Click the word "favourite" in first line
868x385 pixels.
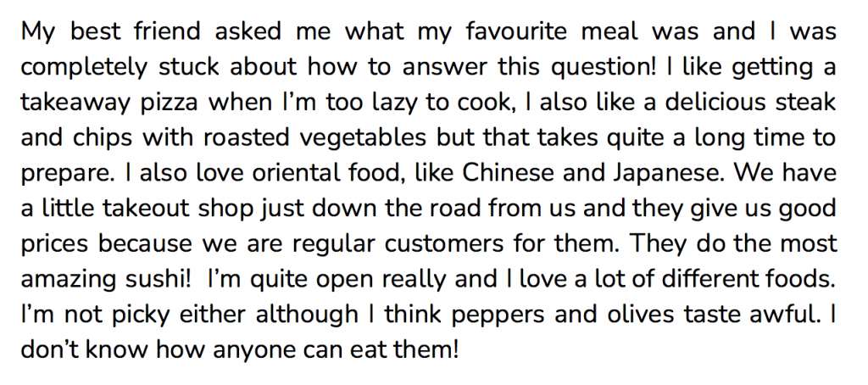pyautogui.click(x=516, y=31)
